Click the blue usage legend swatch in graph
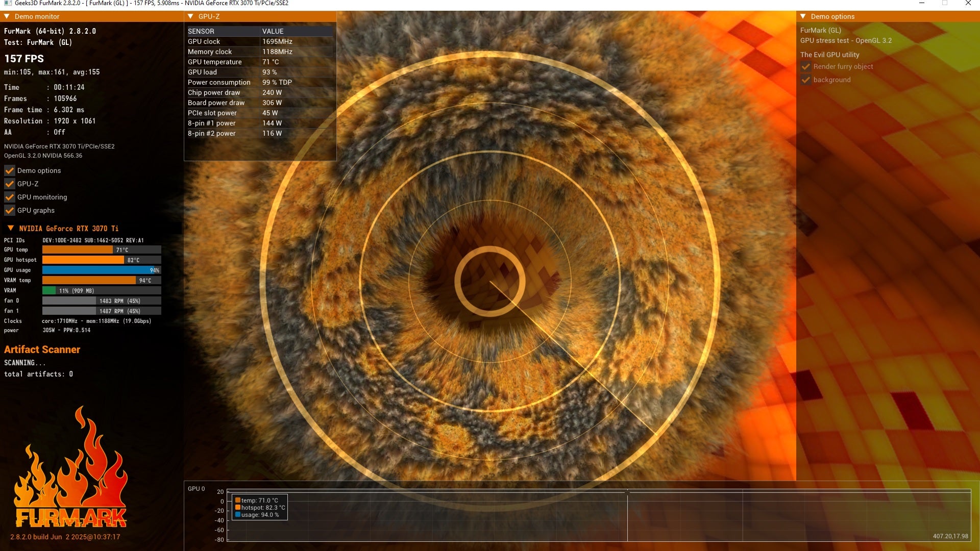This screenshot has height=551, width=980. tap(238, 515)
